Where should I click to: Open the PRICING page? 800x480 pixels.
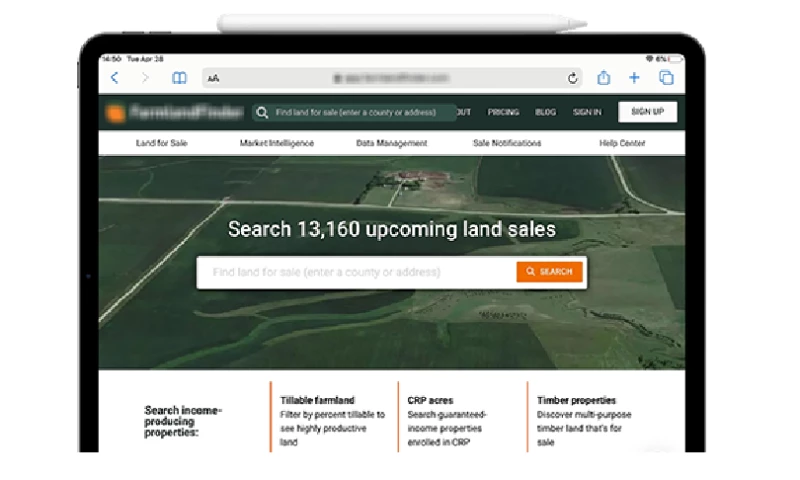pos(503,112)
